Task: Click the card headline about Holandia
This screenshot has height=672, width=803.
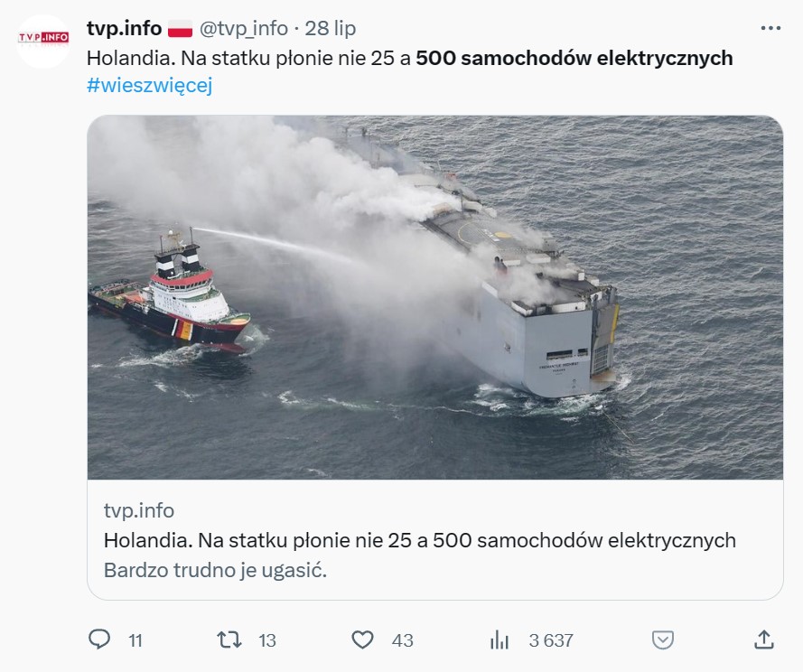Action: (x=419, y=540)
